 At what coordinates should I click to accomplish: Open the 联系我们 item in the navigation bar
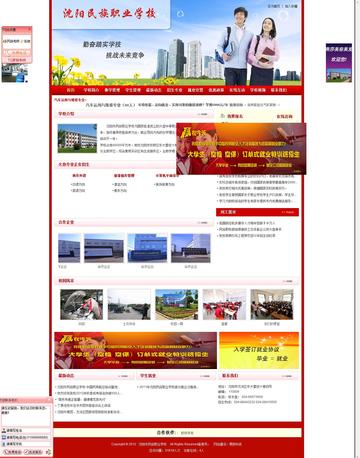279,90
